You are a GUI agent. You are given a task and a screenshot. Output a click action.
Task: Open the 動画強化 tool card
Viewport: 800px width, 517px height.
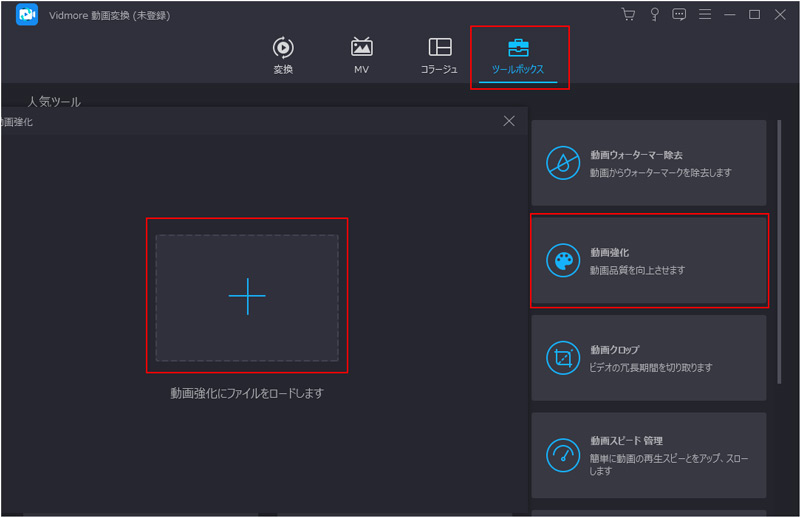pyautogui.click(x=648, y=260)
